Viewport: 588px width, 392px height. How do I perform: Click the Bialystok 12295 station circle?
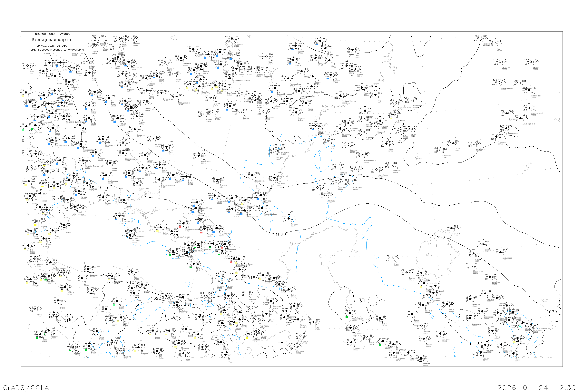point(69,82)
